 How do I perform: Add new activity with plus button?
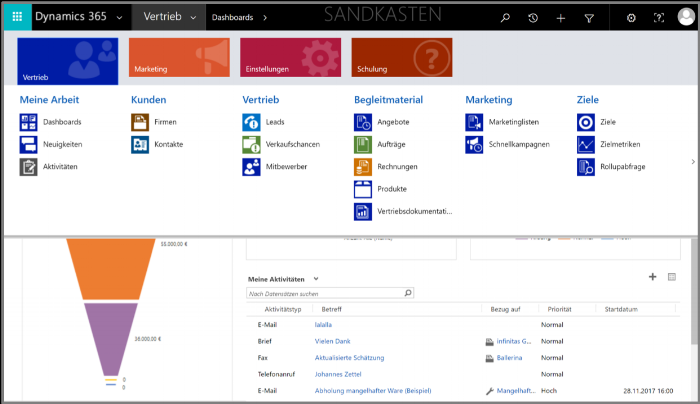pyautogui.click(x=652, y=277)
